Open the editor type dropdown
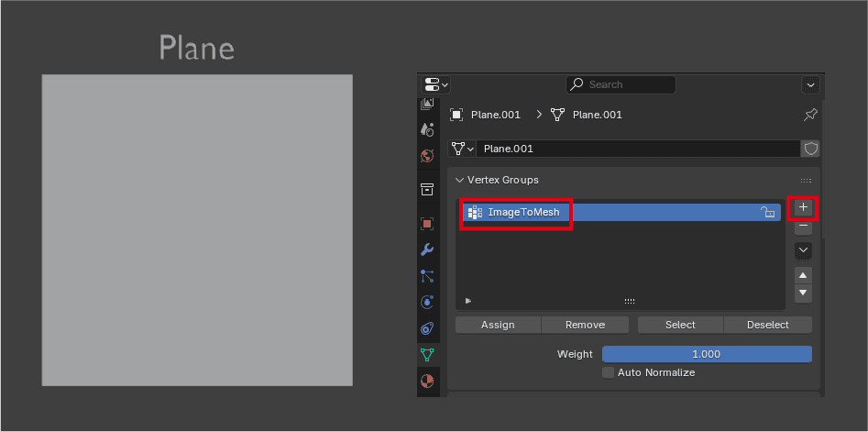This screenshot has width=868, height=432. pyautogui.click(x=435, y=84)
